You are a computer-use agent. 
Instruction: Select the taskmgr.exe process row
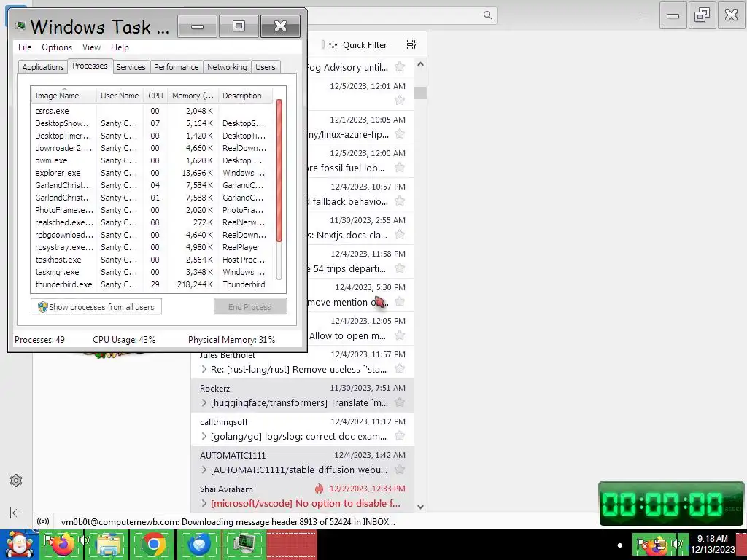[x=152, y=272]
